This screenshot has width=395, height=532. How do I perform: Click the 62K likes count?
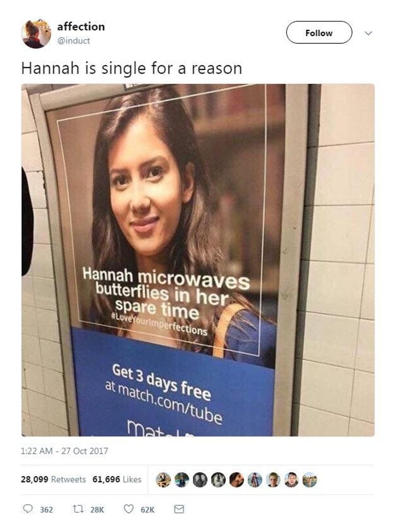coord(148,510)
